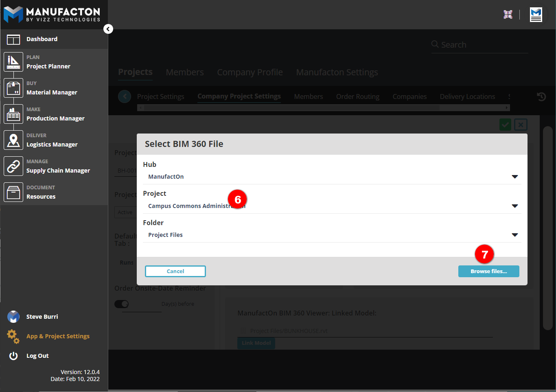Select the Order Routing tab

[357, 96]
